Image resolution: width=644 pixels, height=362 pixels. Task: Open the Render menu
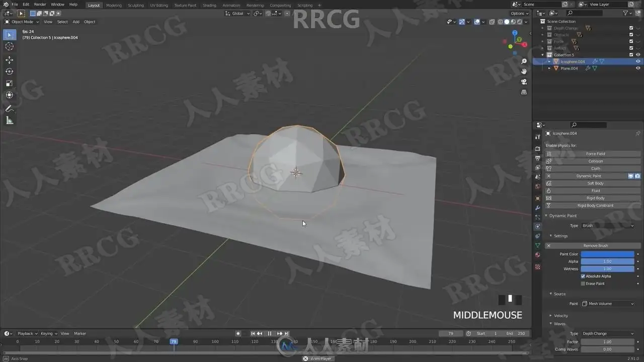coord(40,5)
